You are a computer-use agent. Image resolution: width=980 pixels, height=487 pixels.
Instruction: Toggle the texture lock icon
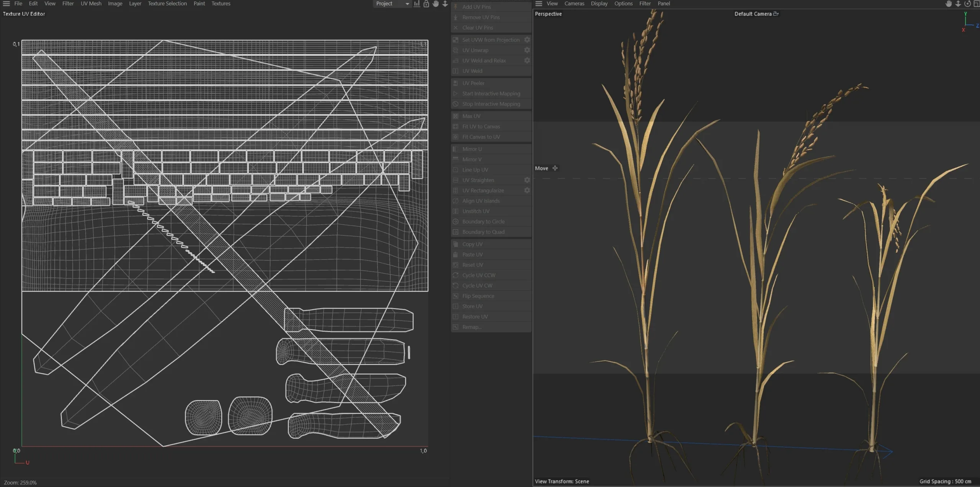[x=426, y=3]
